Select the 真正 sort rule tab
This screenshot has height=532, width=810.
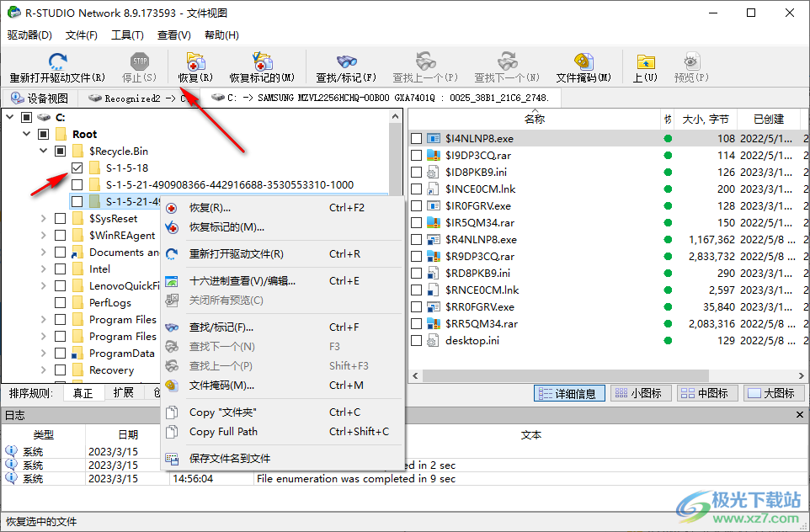pos(83,393)
